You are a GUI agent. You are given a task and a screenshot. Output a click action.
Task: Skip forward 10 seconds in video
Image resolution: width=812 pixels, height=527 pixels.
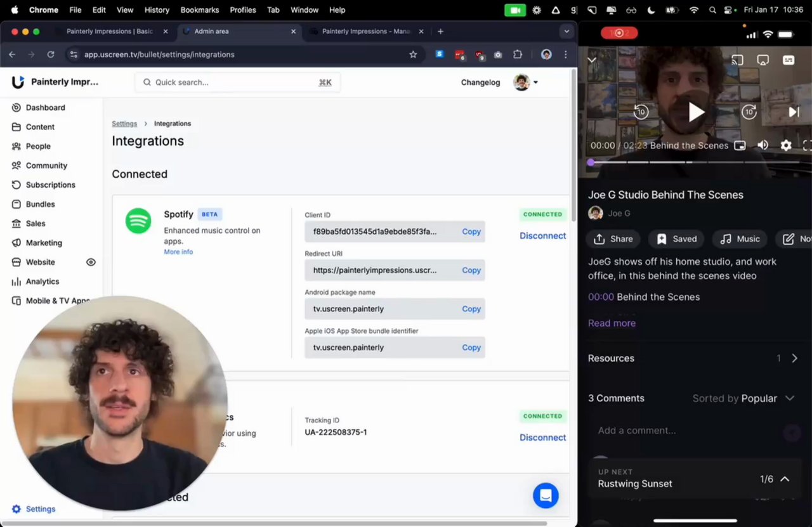(749, 112)
